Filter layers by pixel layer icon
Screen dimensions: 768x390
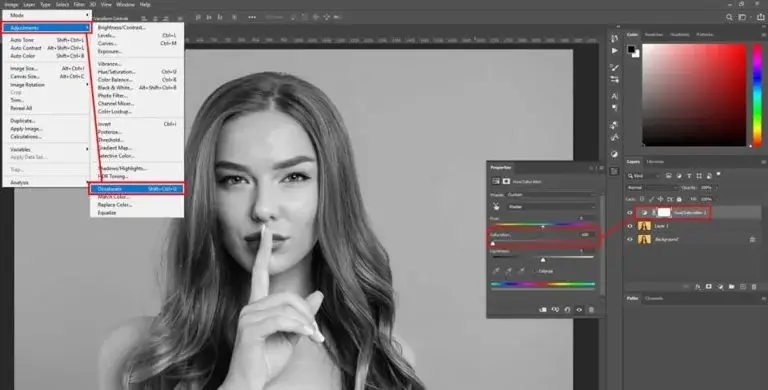tap(669, 175)
